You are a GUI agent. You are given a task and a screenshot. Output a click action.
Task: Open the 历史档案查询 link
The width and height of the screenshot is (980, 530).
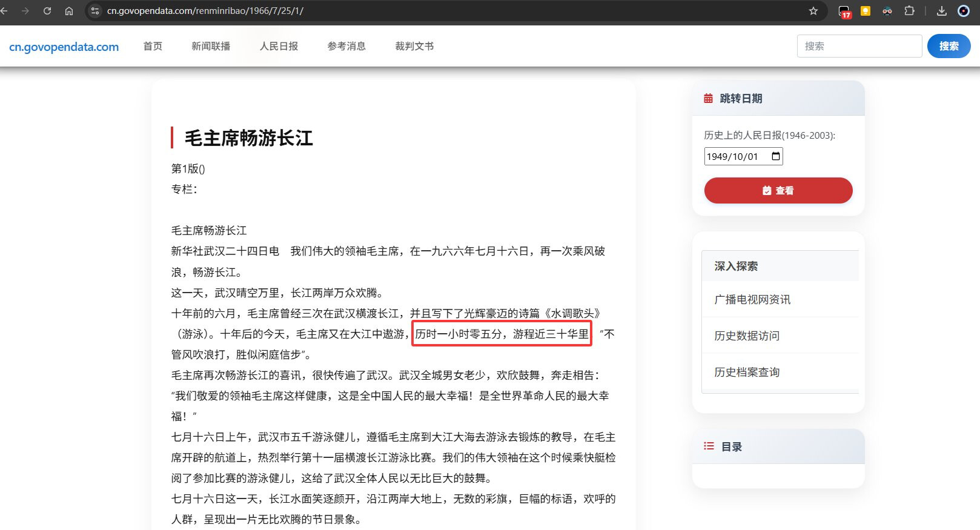tap(747, 372)
